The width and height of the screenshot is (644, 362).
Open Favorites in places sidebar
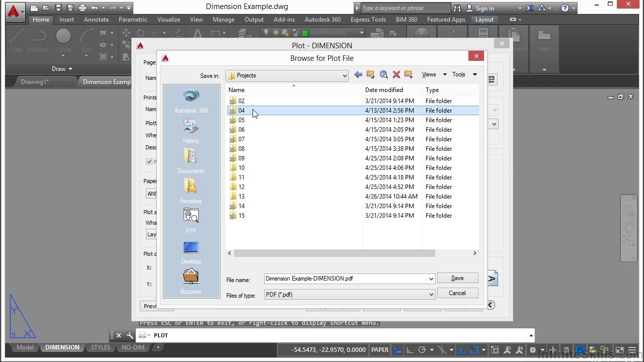191,191
